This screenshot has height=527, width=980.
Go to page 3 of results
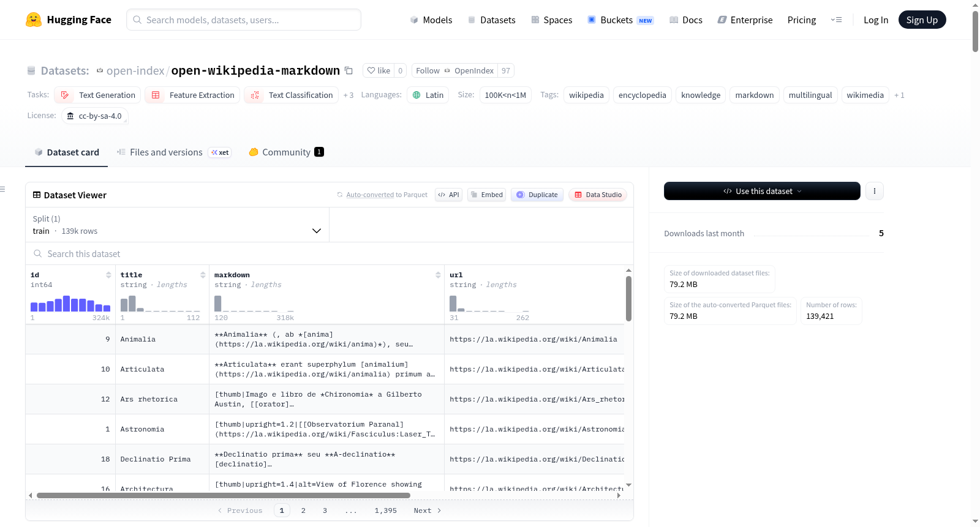(x=325, y=510)
